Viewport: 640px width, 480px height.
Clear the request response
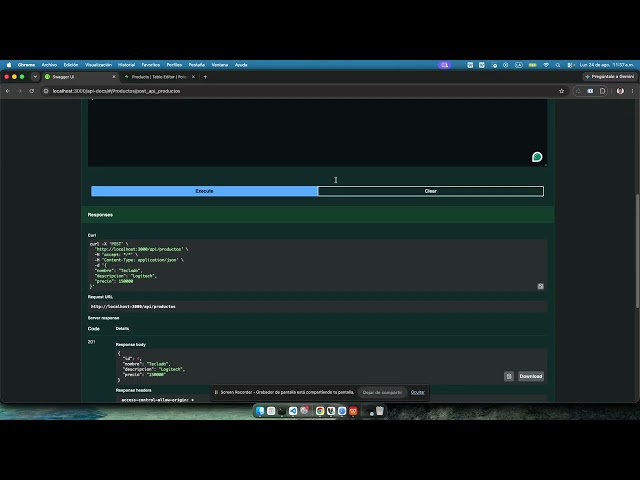pos(431,191)
